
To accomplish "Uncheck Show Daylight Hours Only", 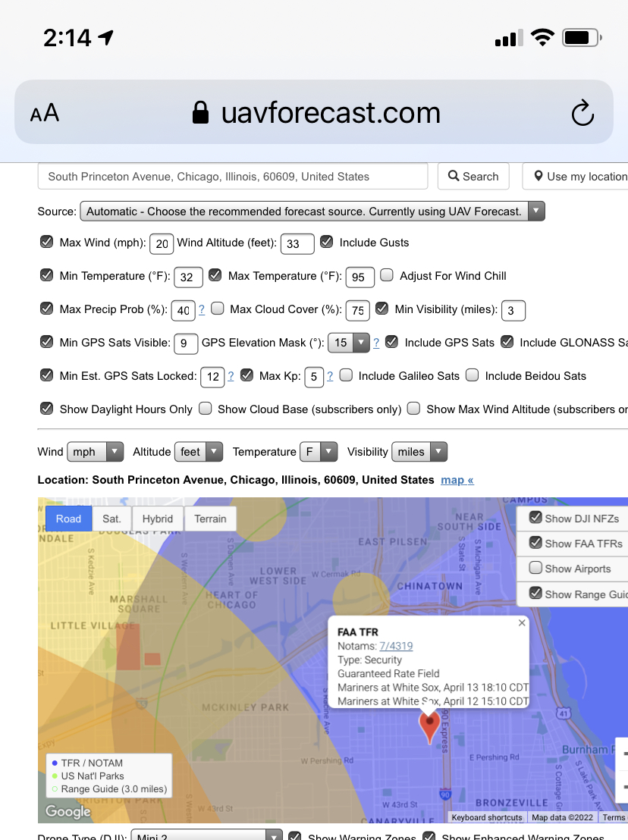I will click(46, 408).
